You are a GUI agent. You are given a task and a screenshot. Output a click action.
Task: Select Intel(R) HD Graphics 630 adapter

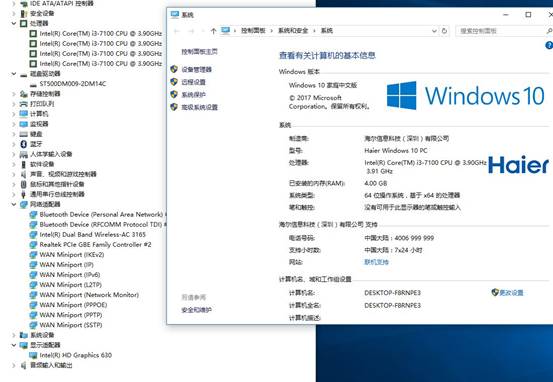75,355
